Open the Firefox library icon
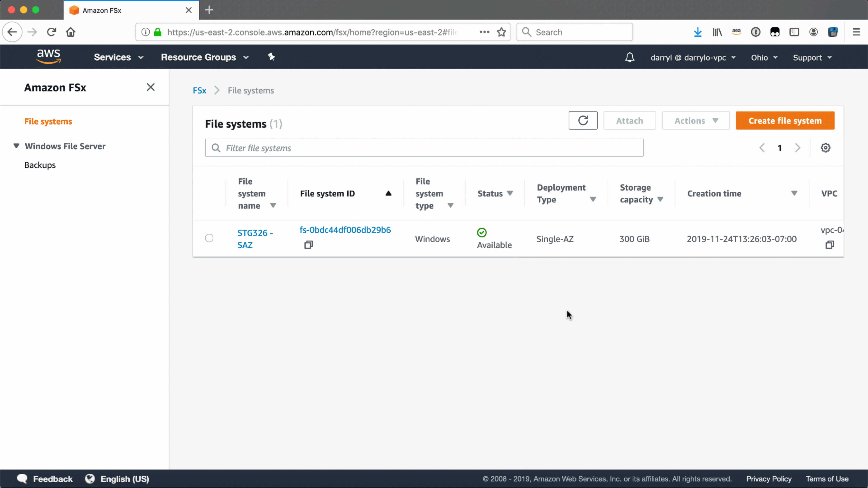 pos(717,32)
